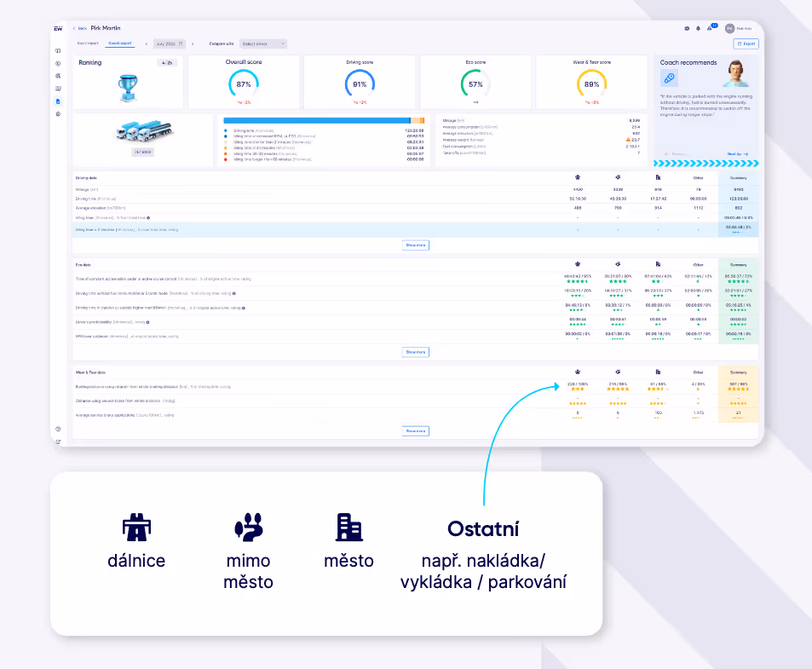Open the magnifier search icon in the sidebar
This screenshot has width=812, height=669.
click(x=58, y=76)
